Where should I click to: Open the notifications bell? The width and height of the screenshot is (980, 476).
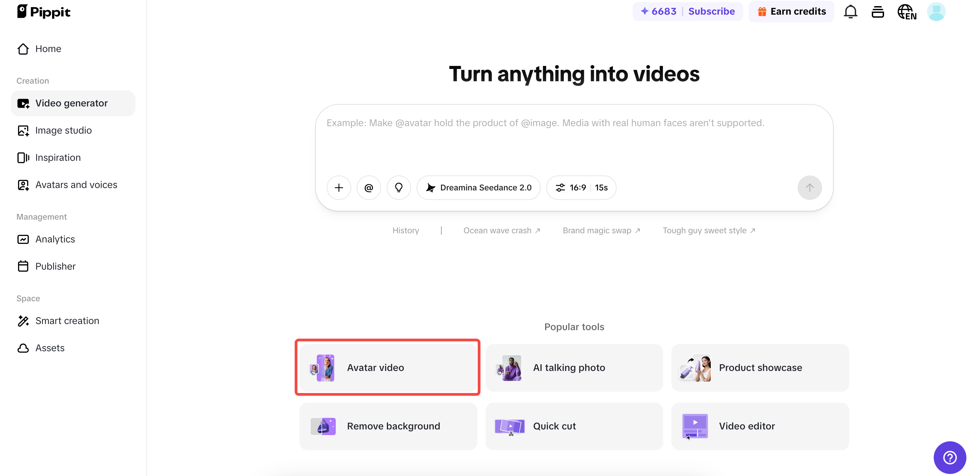coord(851,12)
